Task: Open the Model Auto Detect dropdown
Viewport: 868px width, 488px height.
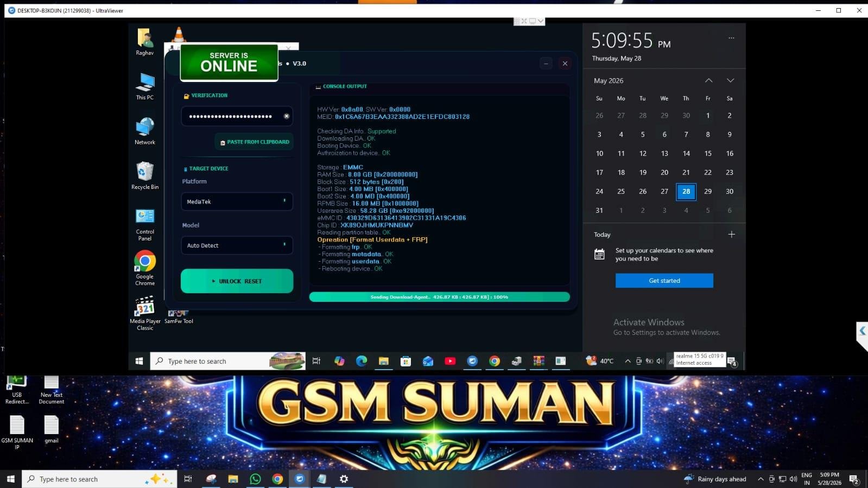Action: tap(237, 245)
